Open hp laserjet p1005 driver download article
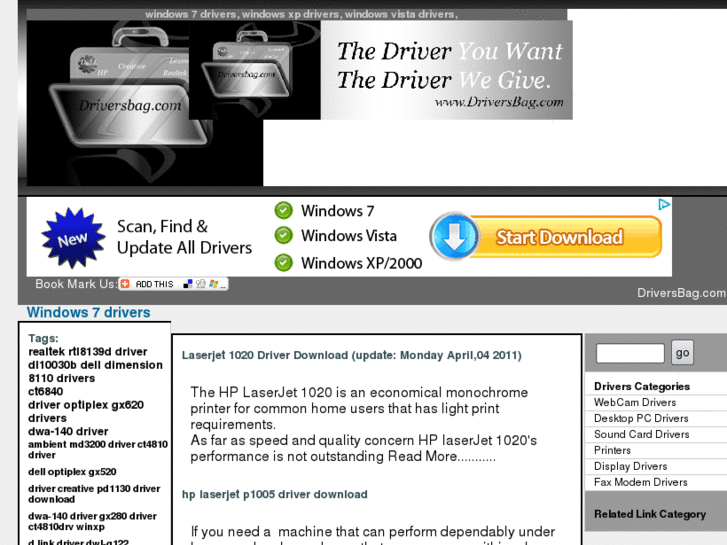The image size is (727, 545). (x=274, y=494)
